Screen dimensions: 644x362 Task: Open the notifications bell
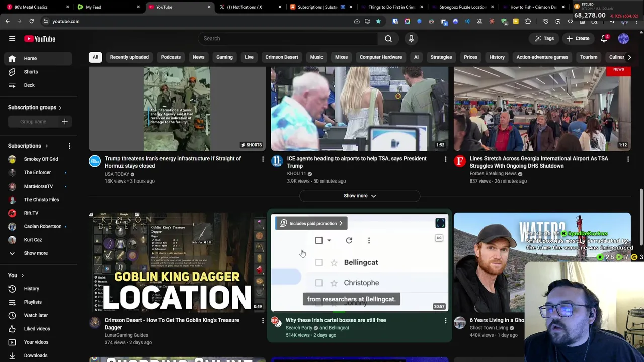pyautogui.click(x=605, y=39)
